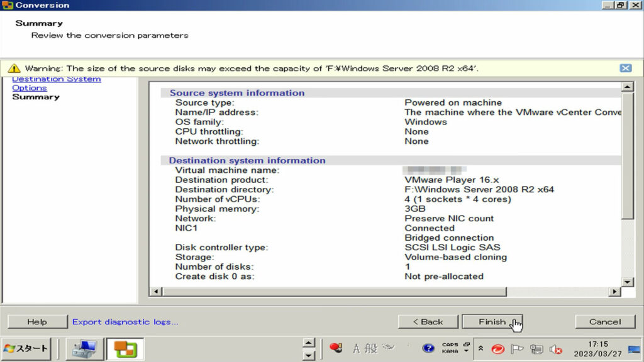Click summary pane scroll down arrow
The width and height of the screenshot is (644, 362).
click(x=627, y=282)
